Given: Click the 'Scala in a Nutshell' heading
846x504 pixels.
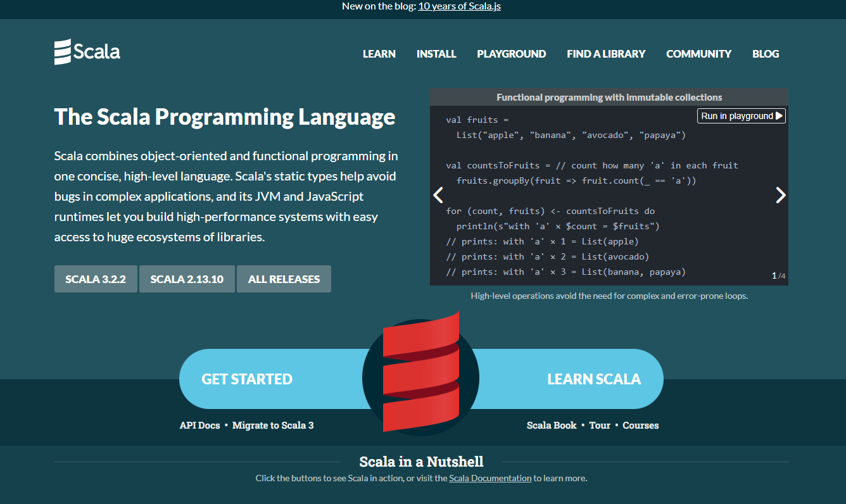Looking at the screenshot, I should (x=421, y=461).
